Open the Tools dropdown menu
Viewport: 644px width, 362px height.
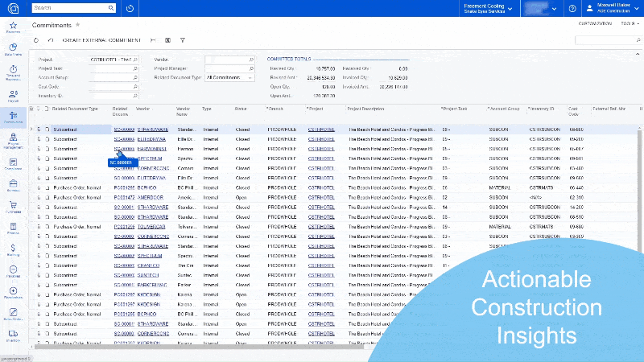[630, 24]
